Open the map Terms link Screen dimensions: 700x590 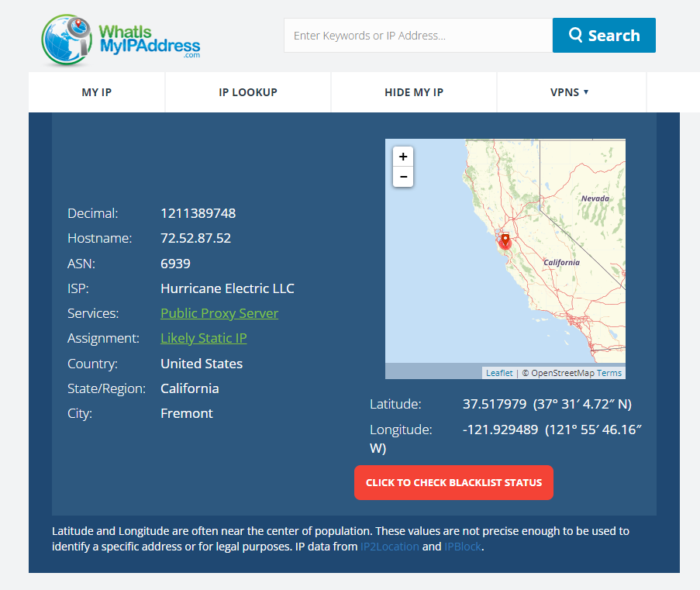(x=609, y=373)
